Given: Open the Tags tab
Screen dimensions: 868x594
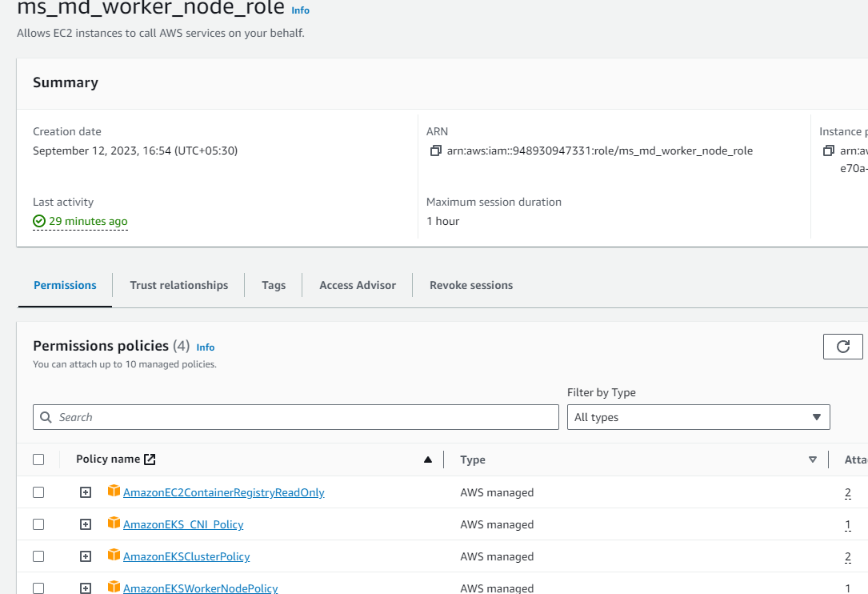Looking at the screenshot, I should point(274,285).
